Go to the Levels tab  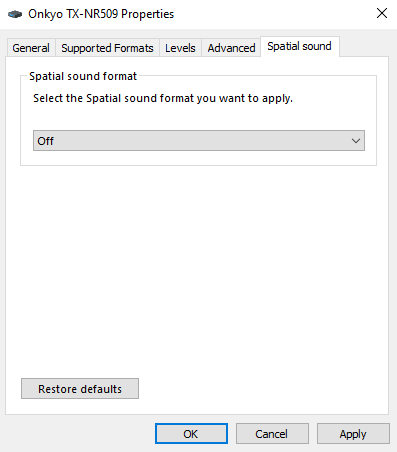tap(180, 48)
